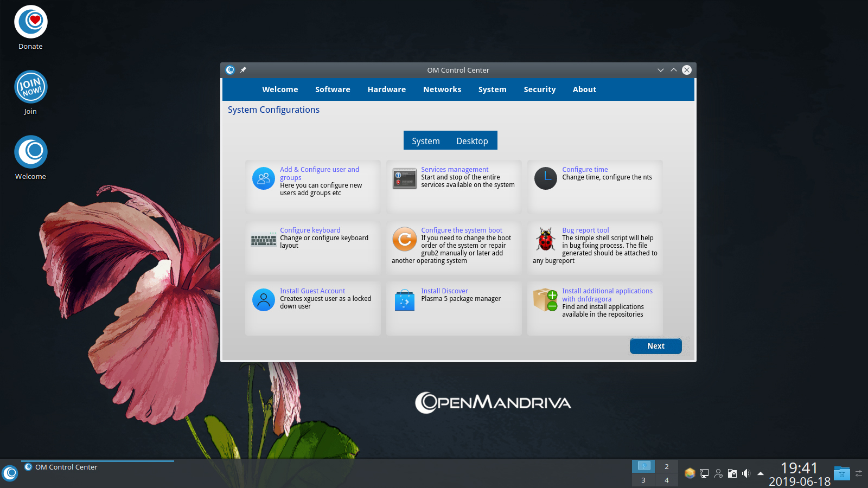Click the ladybug Bug report icon
Viewport: 868px width, 488px height.
pos(546,239)
